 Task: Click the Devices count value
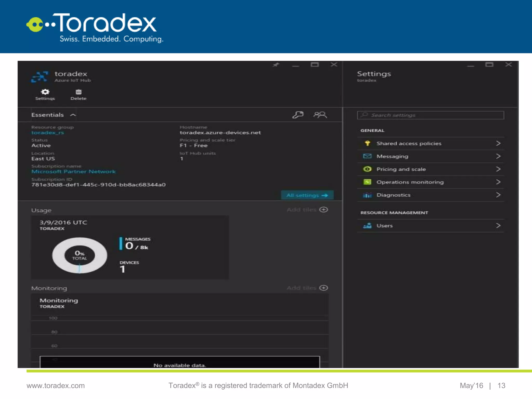click(x=122, y=269)
